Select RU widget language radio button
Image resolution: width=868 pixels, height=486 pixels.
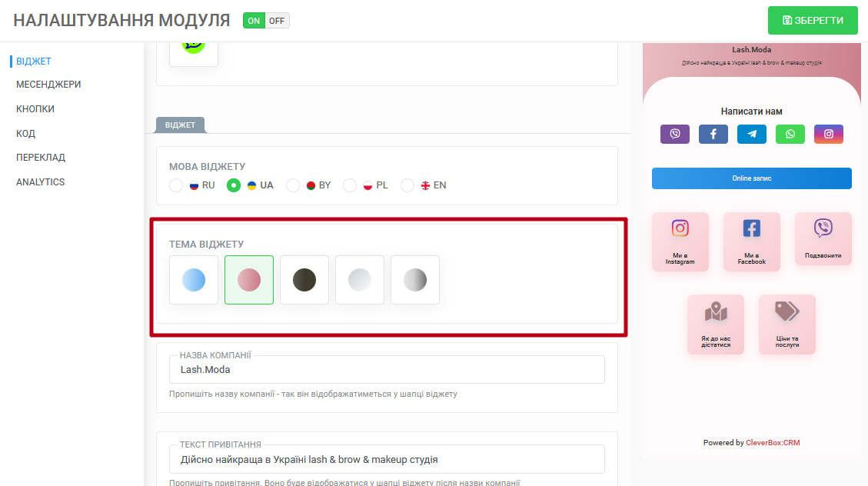[176, 185]
